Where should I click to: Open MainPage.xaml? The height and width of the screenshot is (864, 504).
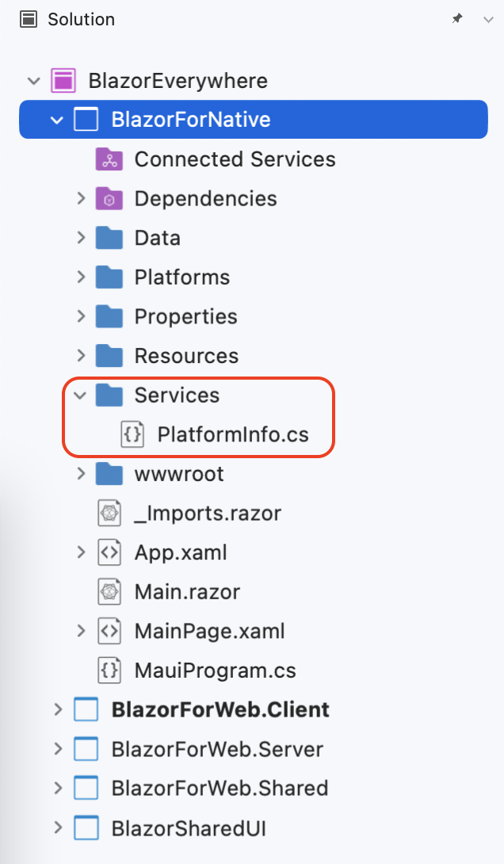[210, 632]
